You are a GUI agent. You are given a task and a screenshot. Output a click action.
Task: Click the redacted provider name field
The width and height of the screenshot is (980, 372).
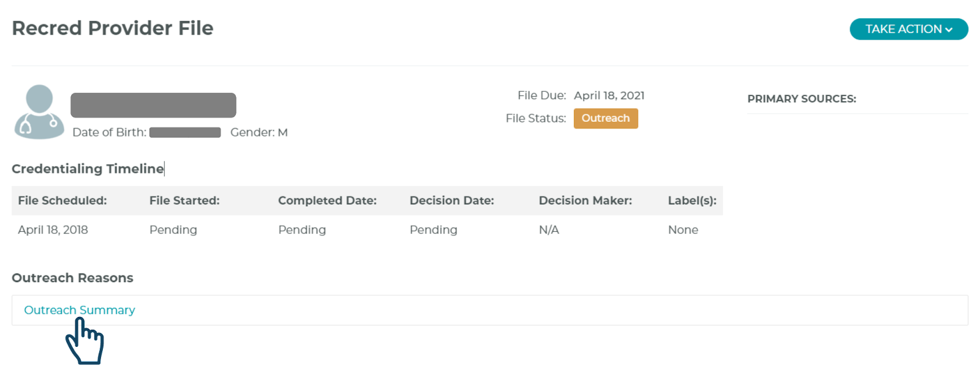153,105
